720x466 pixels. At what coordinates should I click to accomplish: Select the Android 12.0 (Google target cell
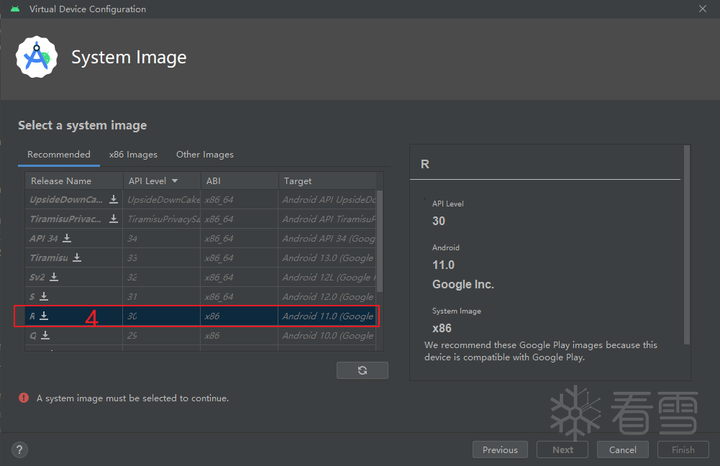328,297
